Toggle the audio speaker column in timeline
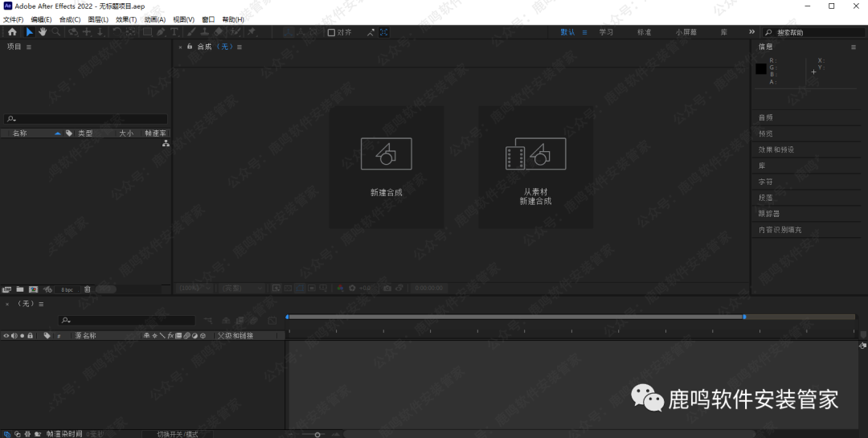Screen dimensions: 868x438 point(14,336)
